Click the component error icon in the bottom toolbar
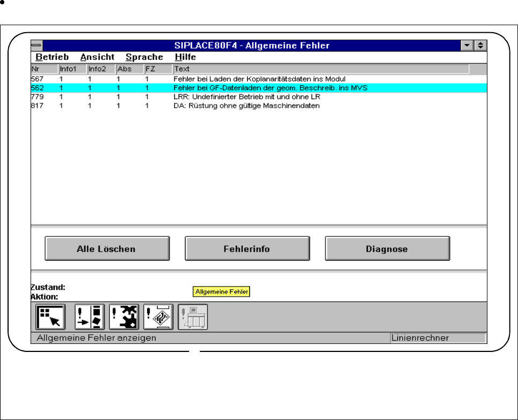The width and height of the screenshot is (518, 420). coord(124,317)
